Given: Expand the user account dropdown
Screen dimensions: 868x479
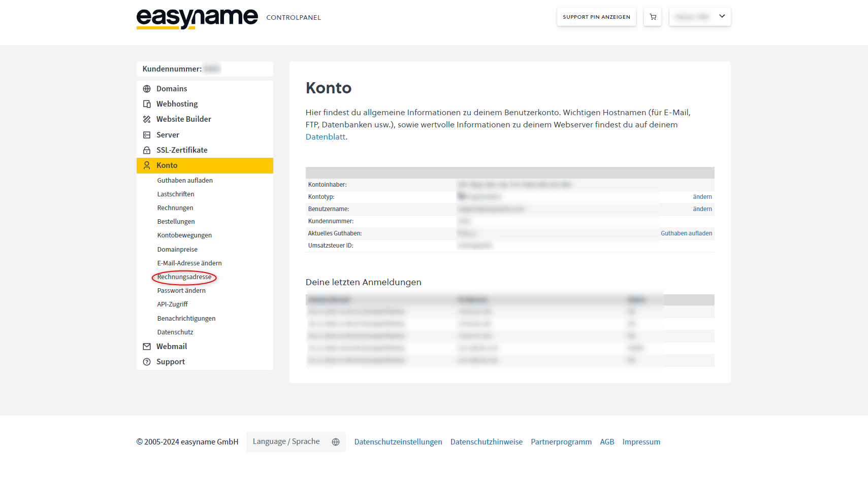Looking at the screenshot, I should 699,17.
